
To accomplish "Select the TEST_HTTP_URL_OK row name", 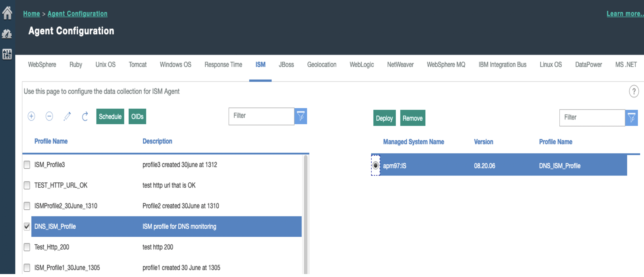I will tap(61, 185).
